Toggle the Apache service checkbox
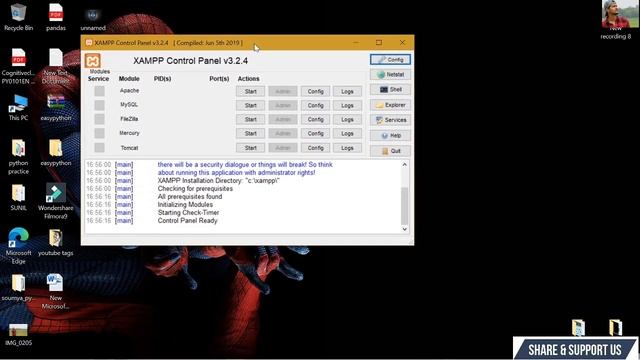 [99, 91]
